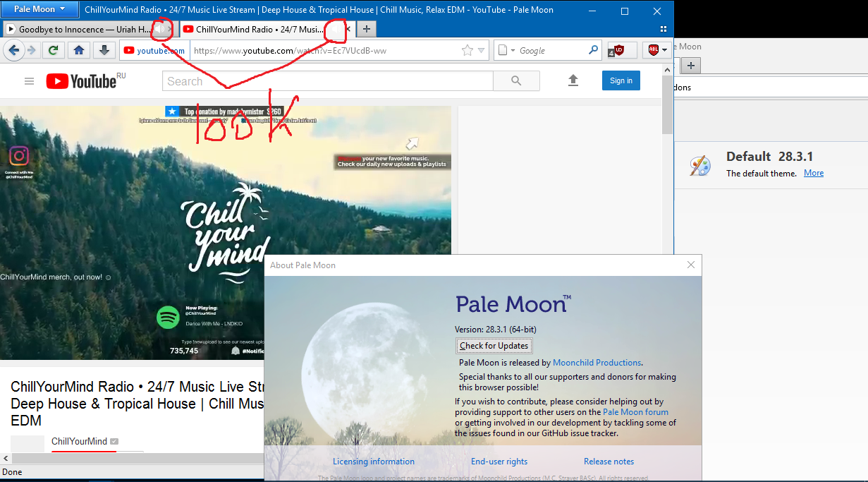
Task: Click the ChillYourMind channel name
Action: pos(79,441)
